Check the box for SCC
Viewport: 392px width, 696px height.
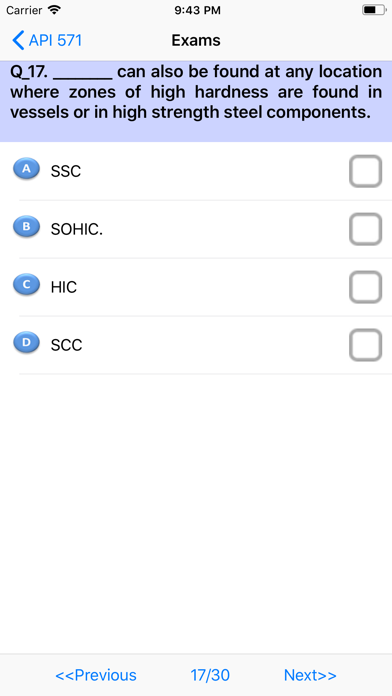click(365, 345)
